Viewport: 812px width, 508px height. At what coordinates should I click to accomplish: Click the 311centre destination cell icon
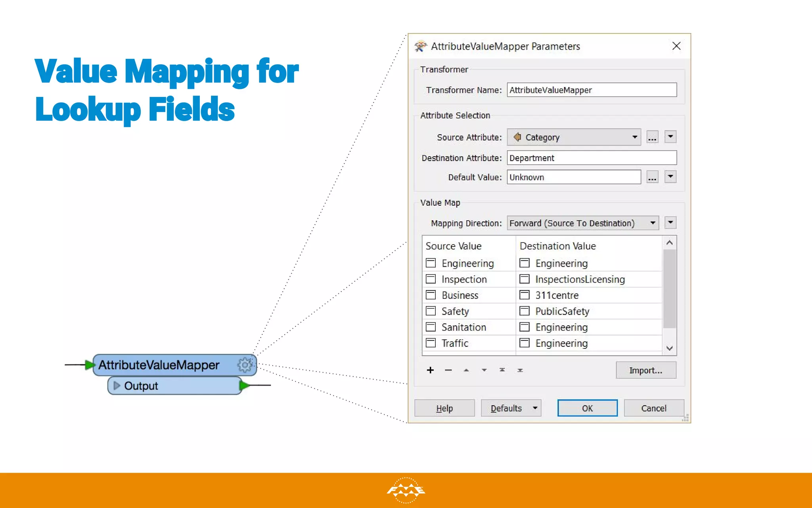[525, 295]
